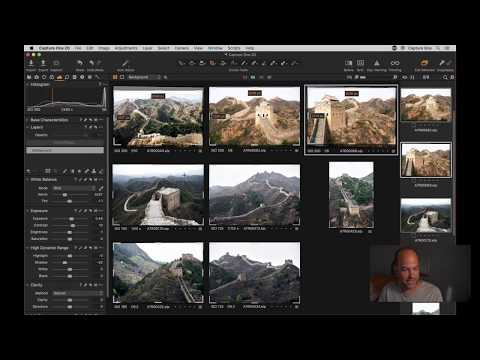Open the Clarity Method dropdown
The height and width of the screenshot is (360, 480).
tap(78, 293)
